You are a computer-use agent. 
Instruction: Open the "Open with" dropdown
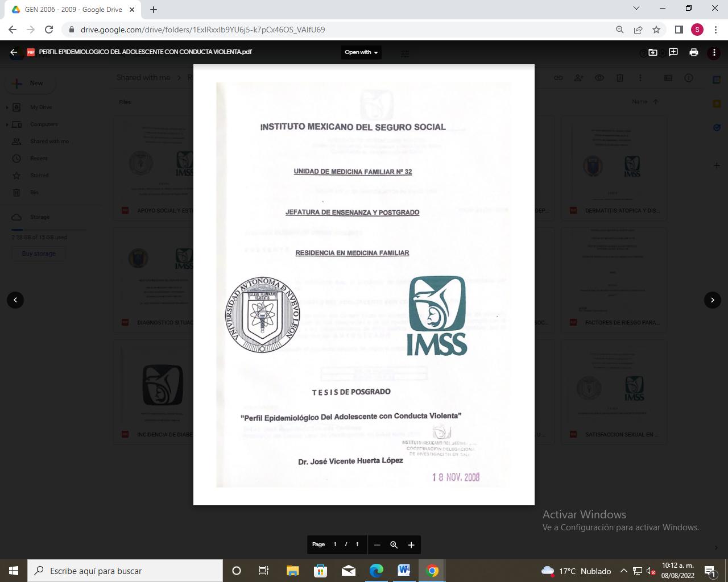click(361, 52)
